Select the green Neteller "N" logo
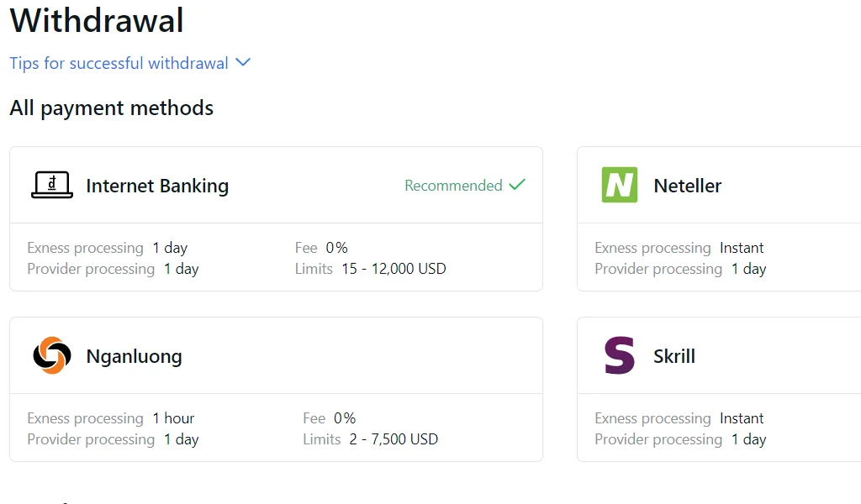Viewport: 861px width, 504px height. (x=620, y=185)
